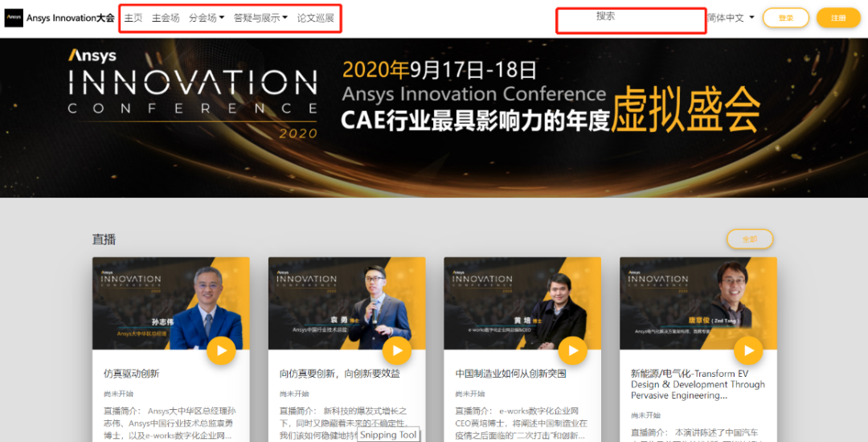868x442 pixels.
Task: Open the 主页 navigation item
Action: pos(133,18)
